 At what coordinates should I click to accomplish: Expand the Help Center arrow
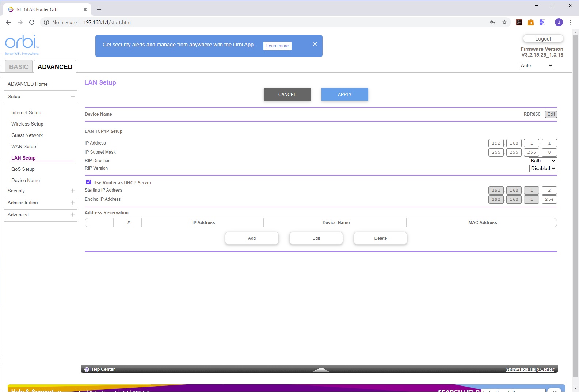(321, 369)
